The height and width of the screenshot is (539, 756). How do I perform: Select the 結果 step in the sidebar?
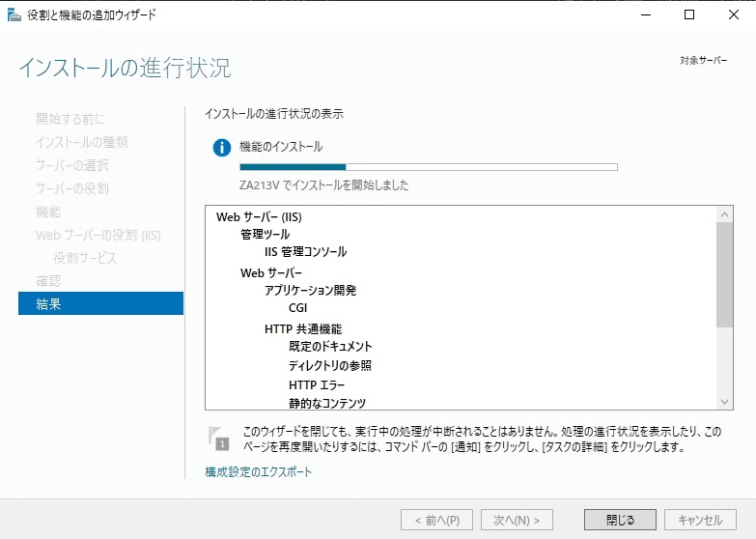(100, 303)
